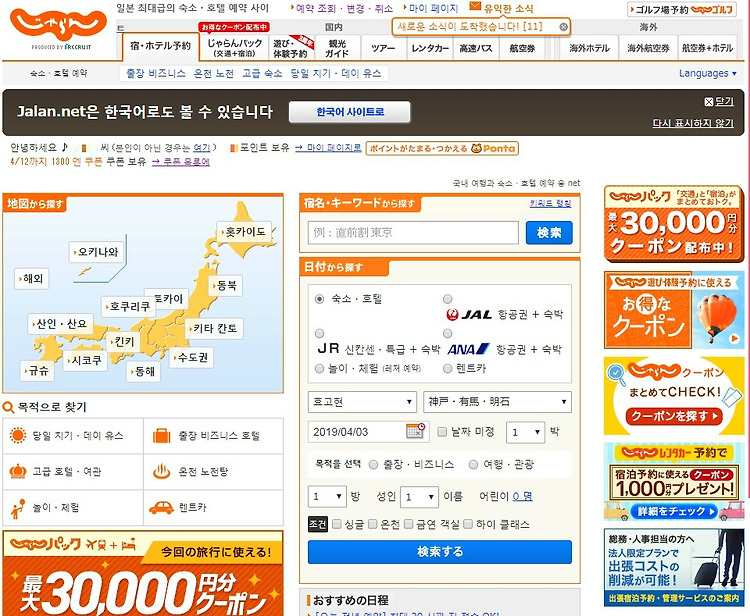Click the 한국어 사이트로 button

350,112
